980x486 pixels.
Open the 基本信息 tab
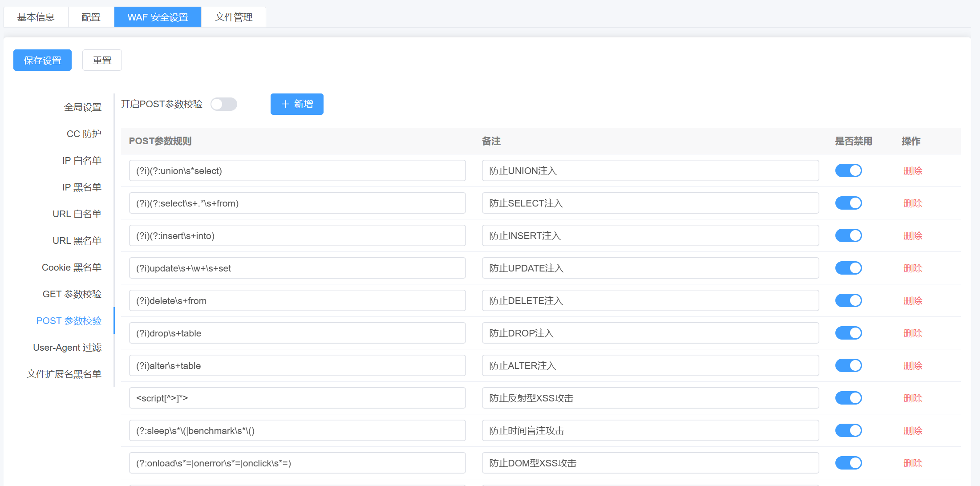click(x=36, y=17)
